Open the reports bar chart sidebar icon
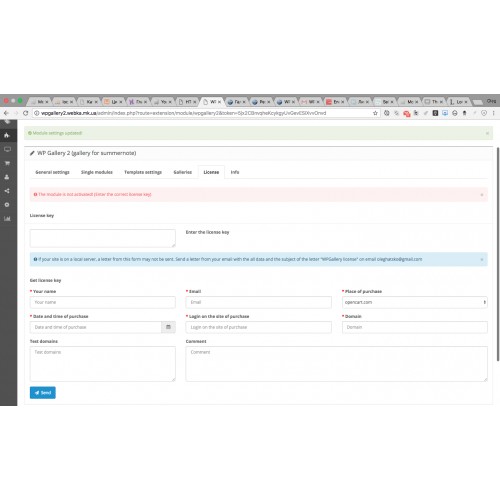This screenshot has width=500, height=500. [7, 219]
